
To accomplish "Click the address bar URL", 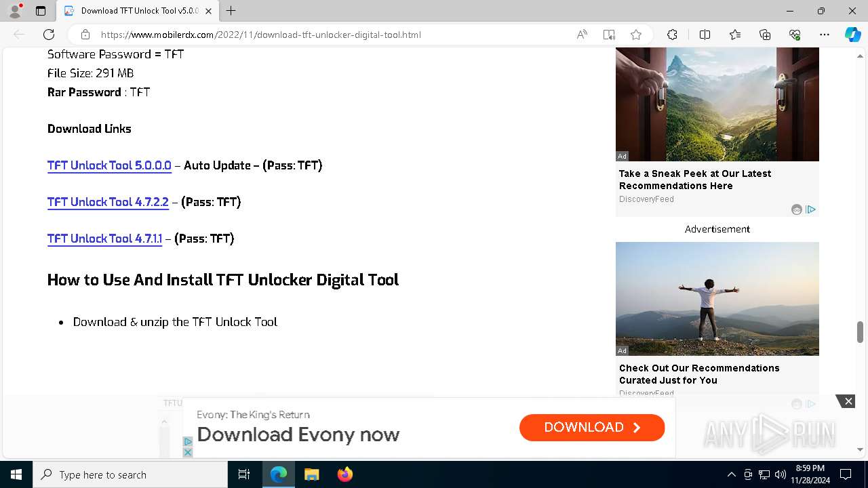I will click(x=261, y=35).
